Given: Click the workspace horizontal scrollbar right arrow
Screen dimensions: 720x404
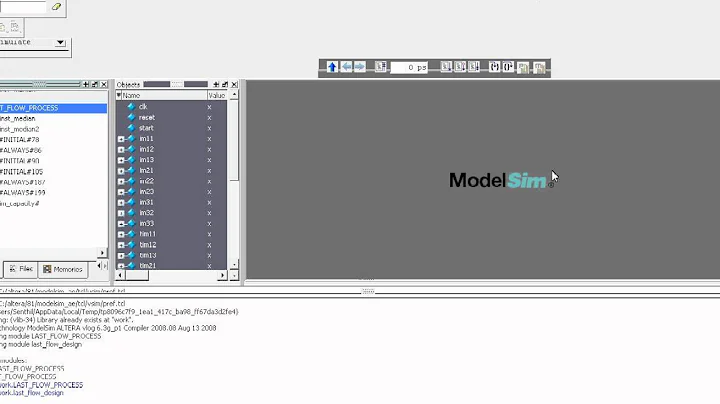Looking at the screenshot, I should click(102, 252).
